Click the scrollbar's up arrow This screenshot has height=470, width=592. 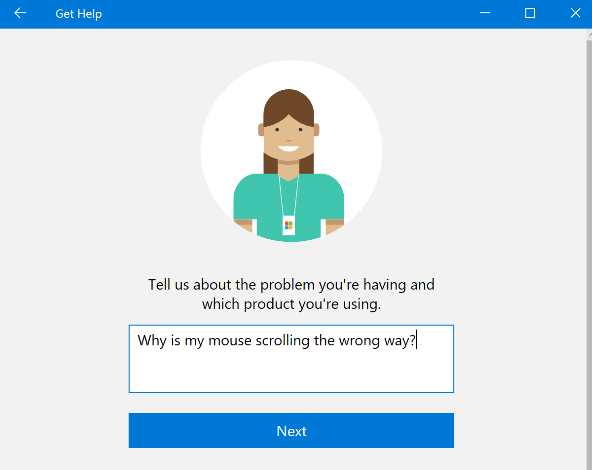click(x=590, y=34)
